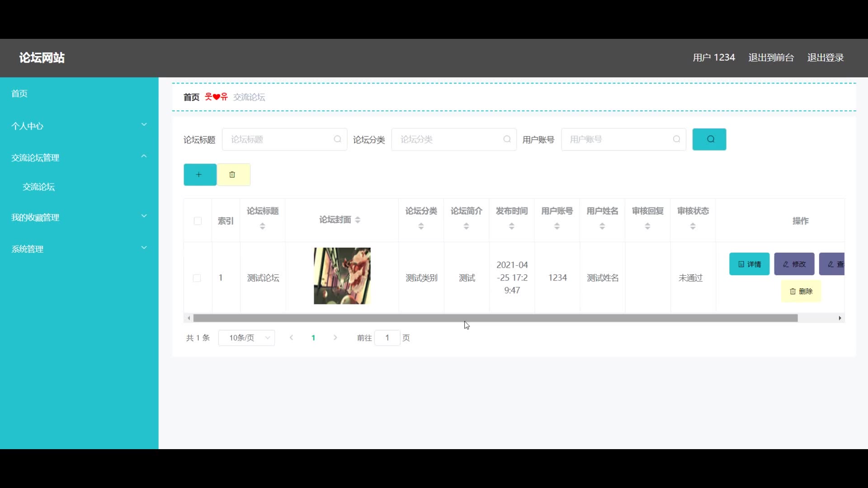Click the teal search magnifier button

709,139
